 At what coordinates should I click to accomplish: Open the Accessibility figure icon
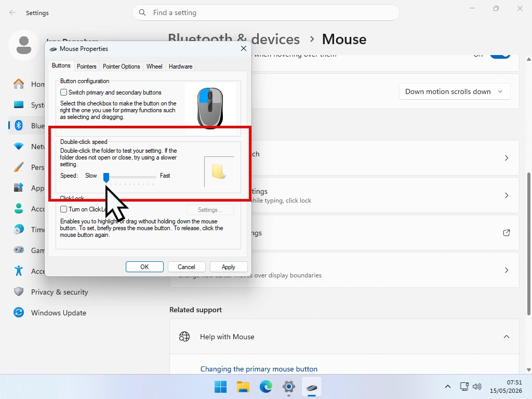point(19,271)
